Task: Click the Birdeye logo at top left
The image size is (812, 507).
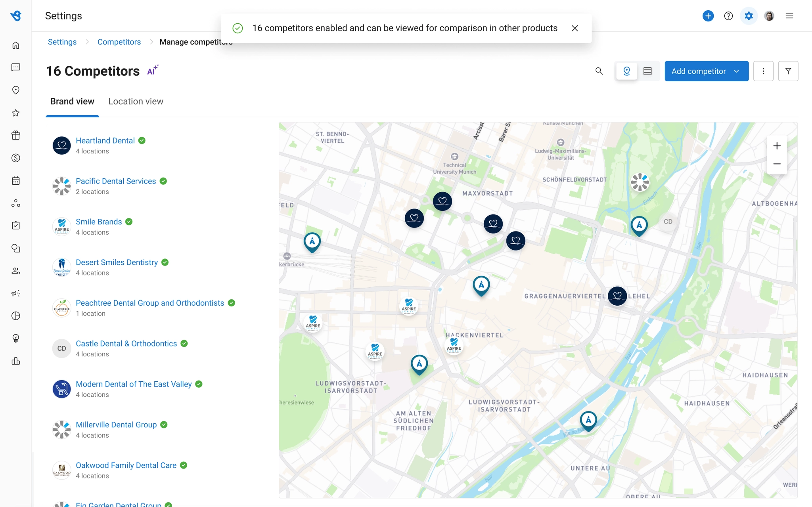Action: click(x=16, y=16)
